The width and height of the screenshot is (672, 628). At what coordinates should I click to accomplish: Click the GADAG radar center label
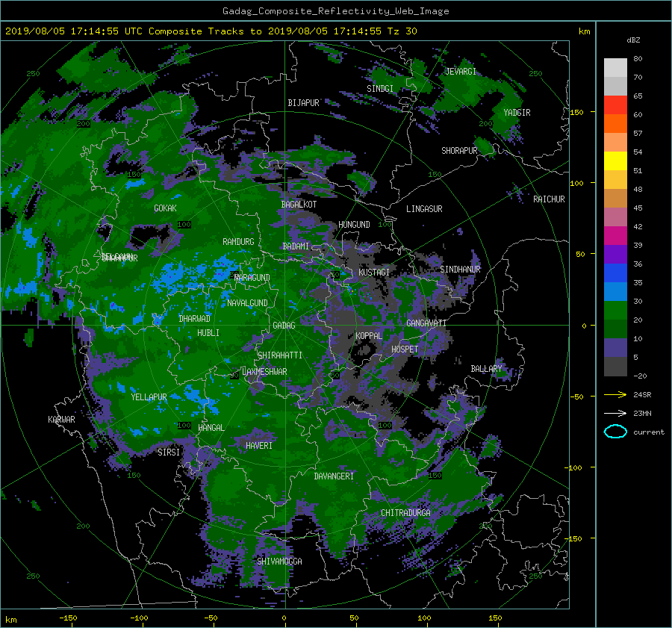point(284,326)
